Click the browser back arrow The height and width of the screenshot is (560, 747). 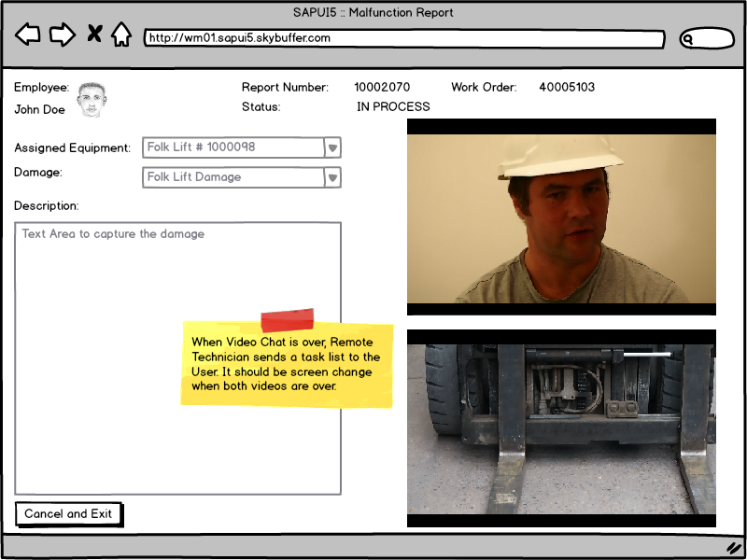(28, 35)
